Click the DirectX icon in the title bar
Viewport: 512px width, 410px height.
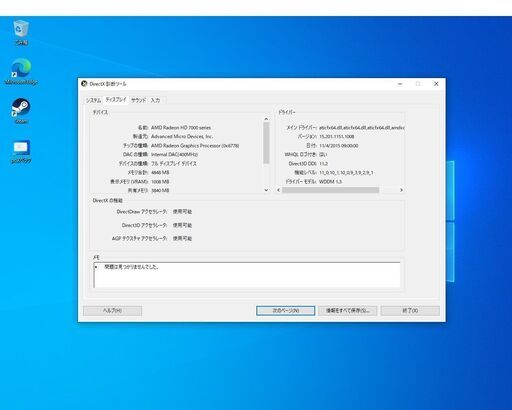(x=84, y=84)
